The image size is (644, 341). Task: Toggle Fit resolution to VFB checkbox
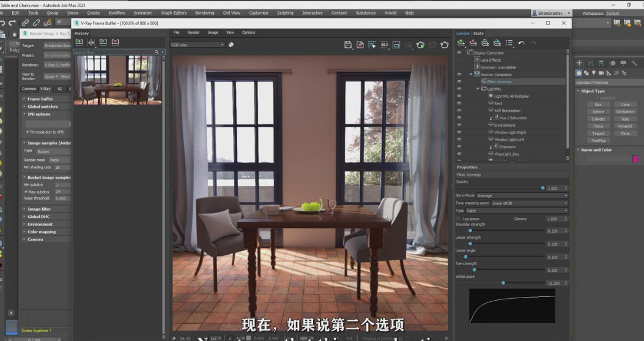pyautogui.click(x=28, y=132)
